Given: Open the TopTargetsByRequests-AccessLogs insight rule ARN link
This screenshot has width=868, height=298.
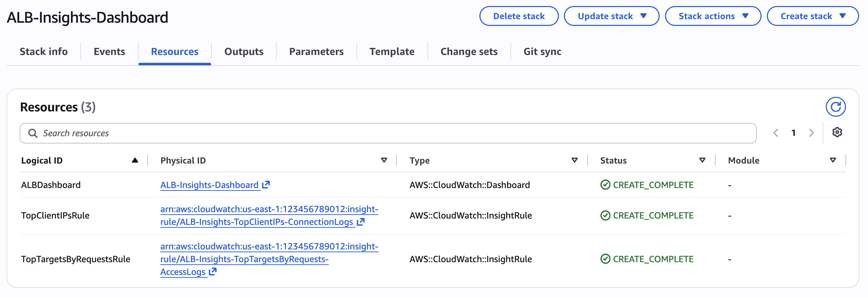Looking at the screenshot, I should pyautogui.click(x=269, y=259).
